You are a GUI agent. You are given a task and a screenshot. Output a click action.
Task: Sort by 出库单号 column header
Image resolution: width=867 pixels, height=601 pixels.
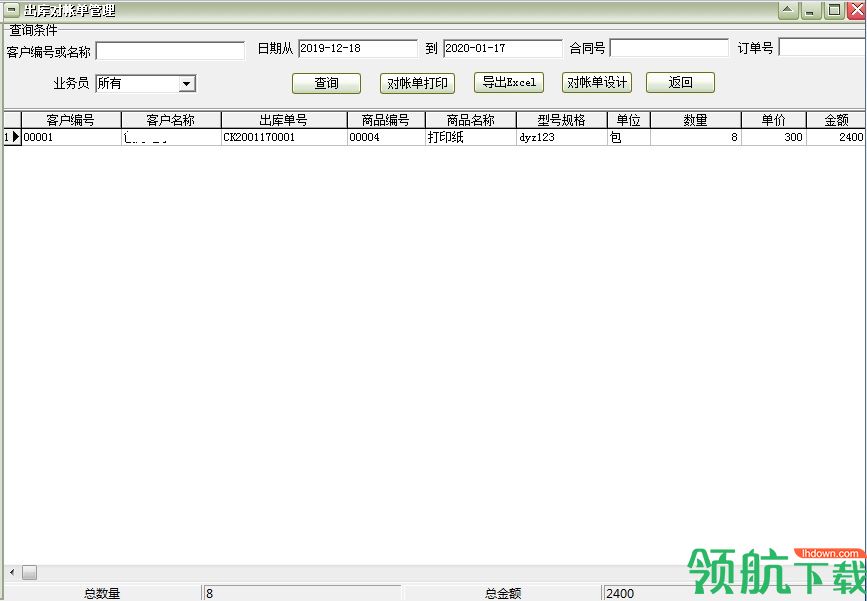point(284,120)
